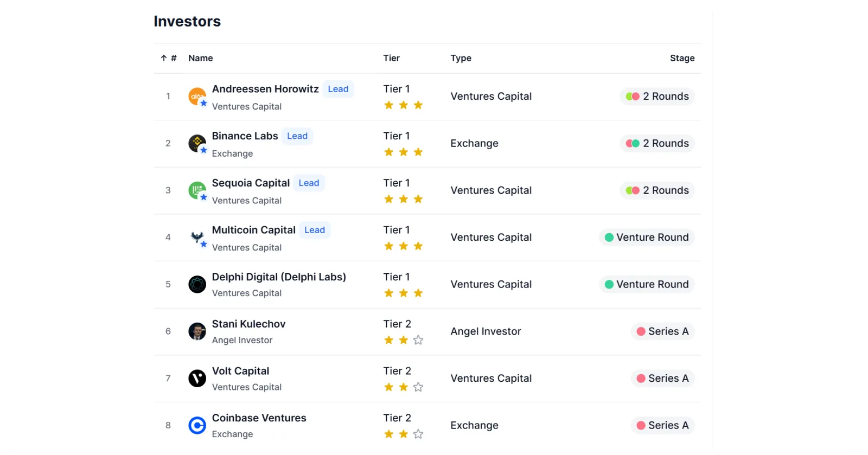Screen dimensions: 868x455
Task: Click the Volt Capital black logo
Action: click(197, 378)
